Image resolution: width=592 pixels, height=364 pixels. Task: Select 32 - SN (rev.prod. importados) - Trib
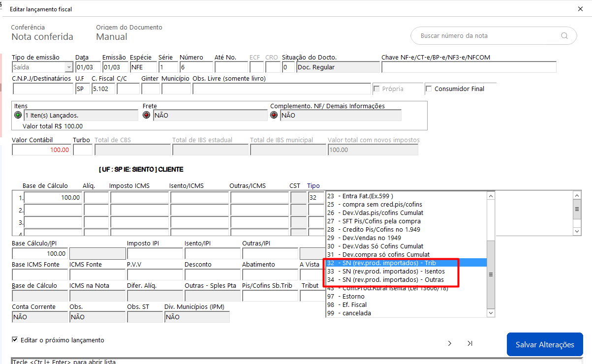click(x=406, y=263)
